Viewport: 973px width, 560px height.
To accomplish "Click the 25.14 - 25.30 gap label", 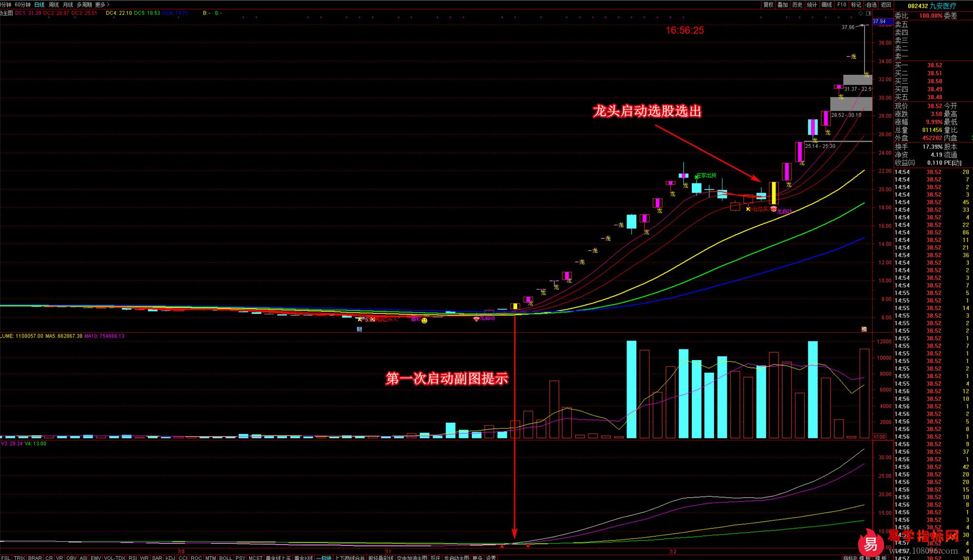I will pos(820,146).
